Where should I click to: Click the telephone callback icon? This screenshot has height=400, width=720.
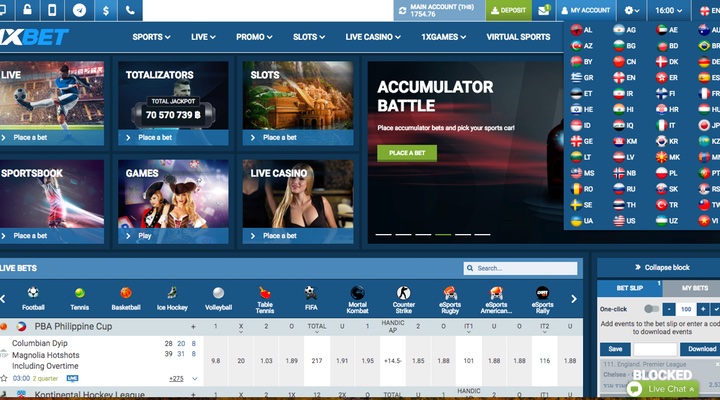pos(130,10)
